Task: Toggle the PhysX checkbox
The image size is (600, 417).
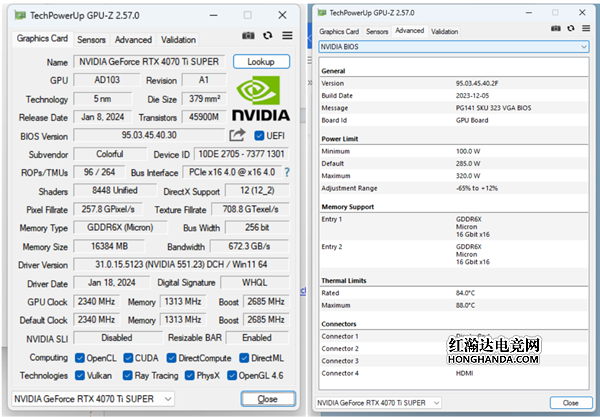Action: click(189, 375)
